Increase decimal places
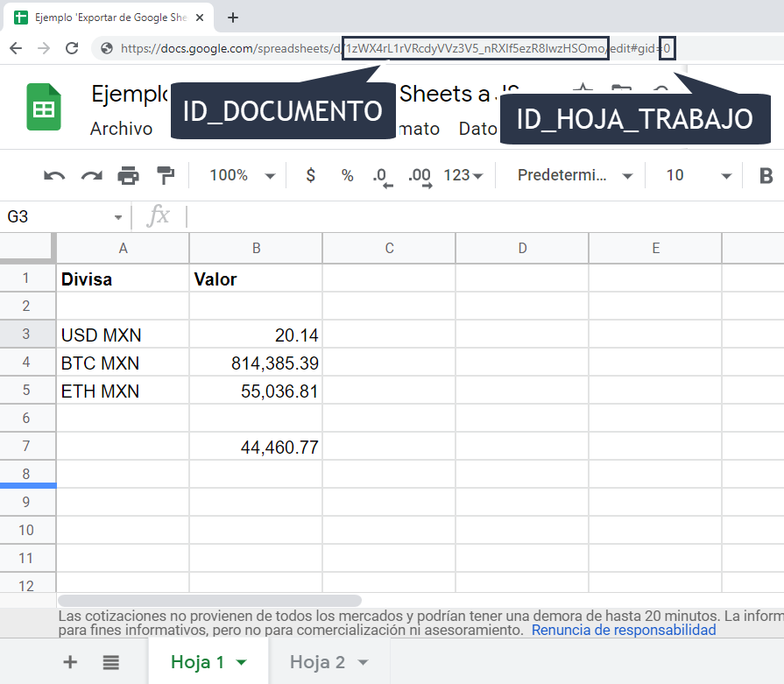Image resolution: width=784 pixels, height=684 pixels. 420,178
